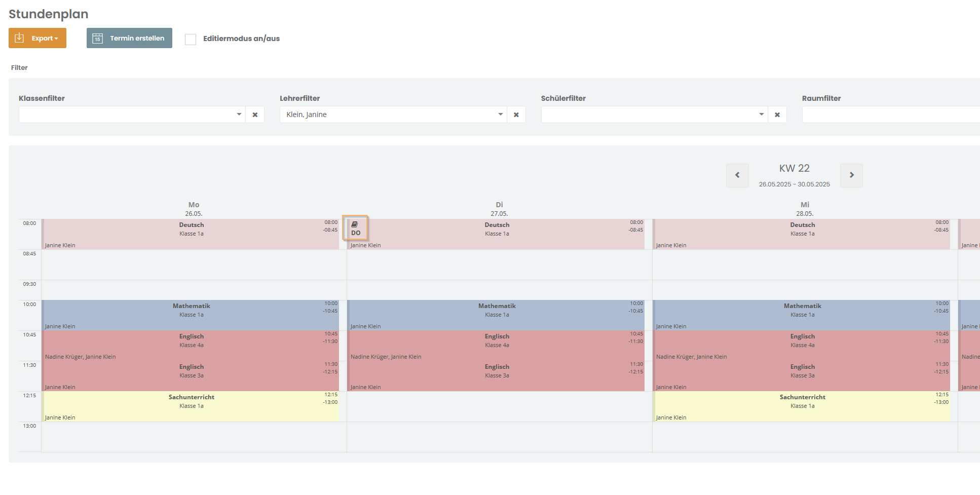Open Monday's Englisch Klasse 4a lesson
The width and height of the screenshot is (980, 495).
tap(191, 346)
